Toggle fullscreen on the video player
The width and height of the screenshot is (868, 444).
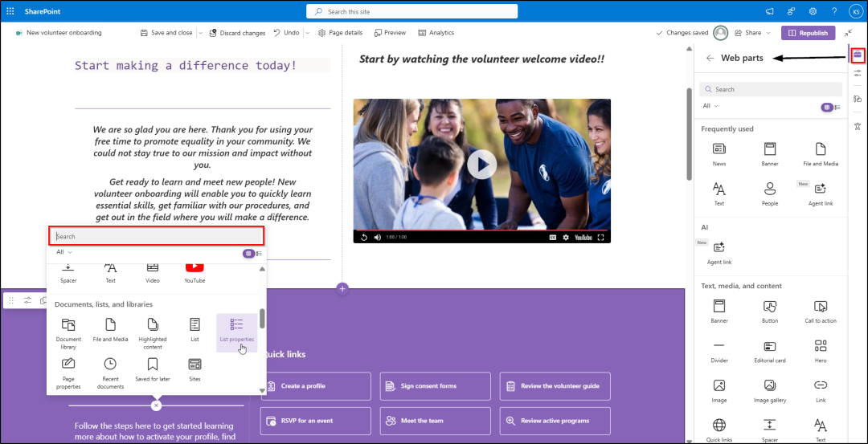click(600, 237)
